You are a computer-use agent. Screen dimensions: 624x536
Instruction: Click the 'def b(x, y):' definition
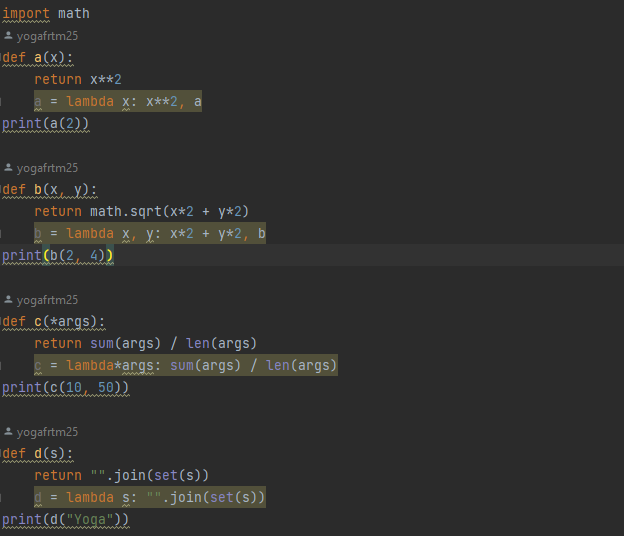[50, 190]
